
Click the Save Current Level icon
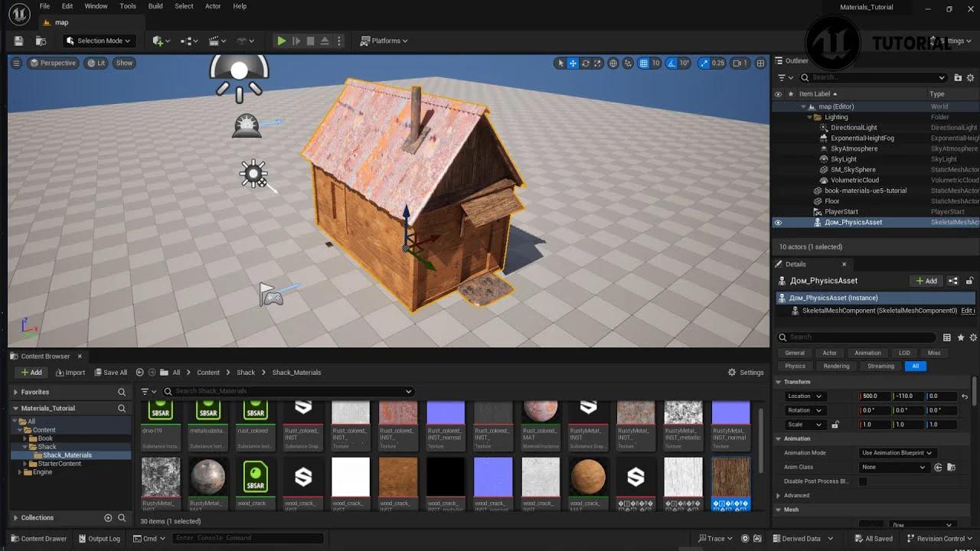click(x=18, y=41)
